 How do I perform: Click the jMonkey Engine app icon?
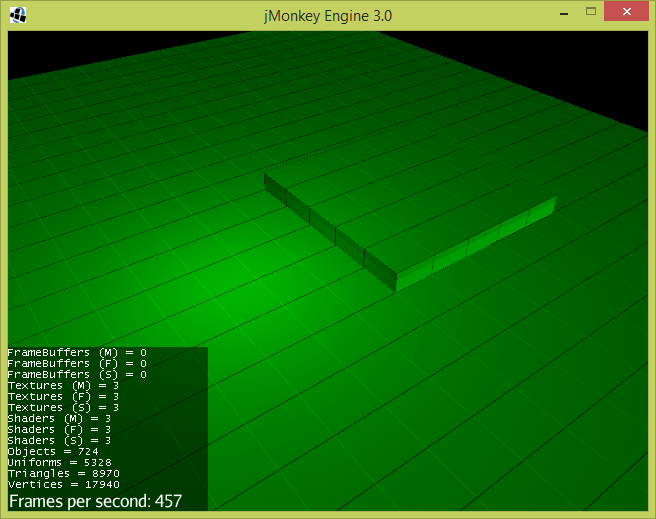(18, 15)
